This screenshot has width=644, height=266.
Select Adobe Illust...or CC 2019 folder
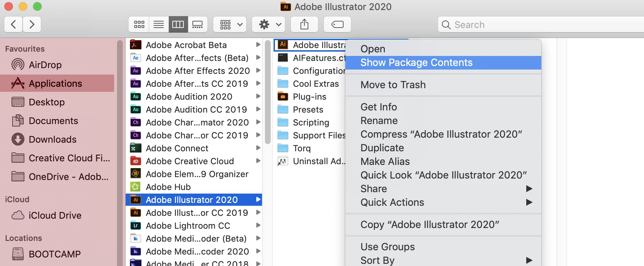click(194, 213)
